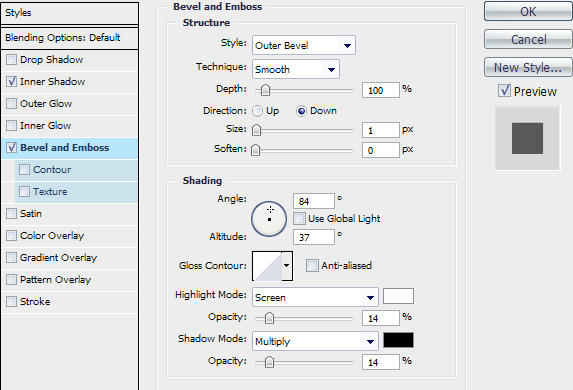The image size is (573, 390).
Task: Tick the Texture checkbox
Action: coord(24,191)
